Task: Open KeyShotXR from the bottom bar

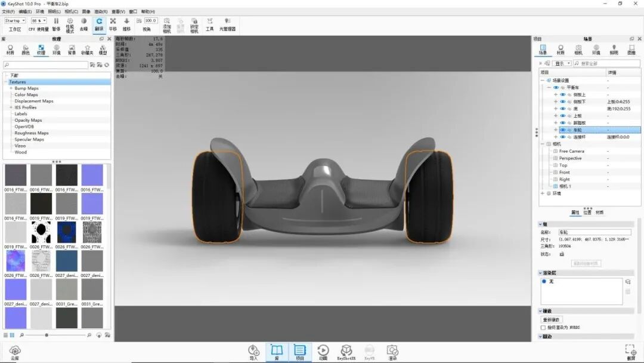Action: pos(346,352)
